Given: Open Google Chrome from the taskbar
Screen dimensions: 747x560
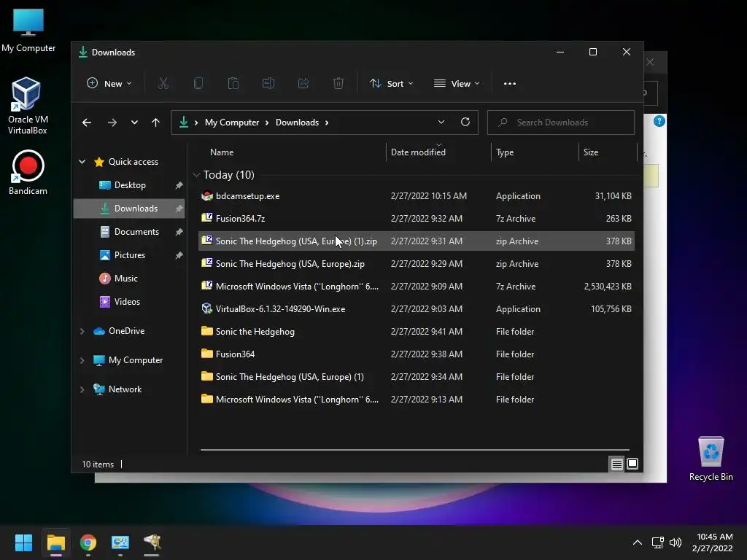Looking at the screenshot, I should click(88, 542).
